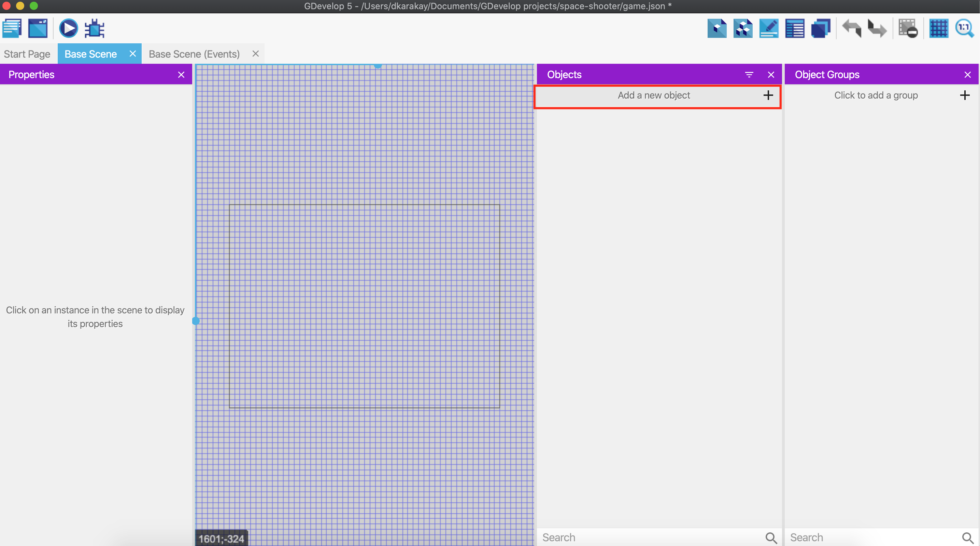Switch to Base Scene (Events) tab
The image size is (980, 546).
click(x=194, y=54)
